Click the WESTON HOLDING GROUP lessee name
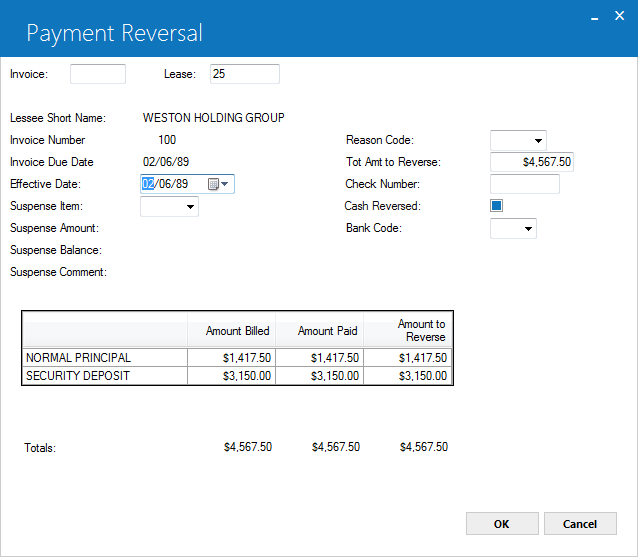The width and height of the screenshot is (638, 557). (214, 118)
